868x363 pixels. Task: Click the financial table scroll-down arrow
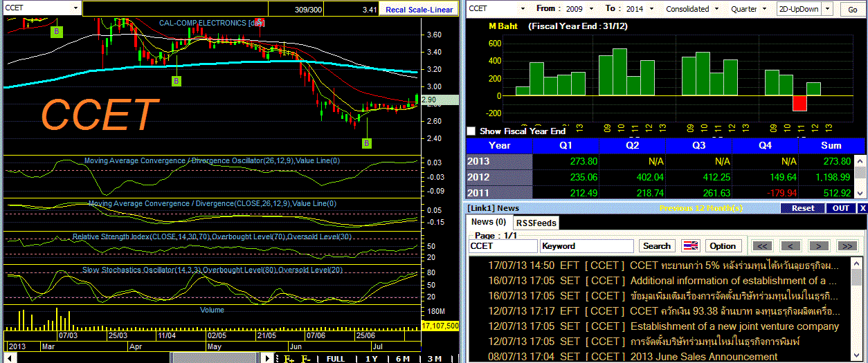coord(860,194)
